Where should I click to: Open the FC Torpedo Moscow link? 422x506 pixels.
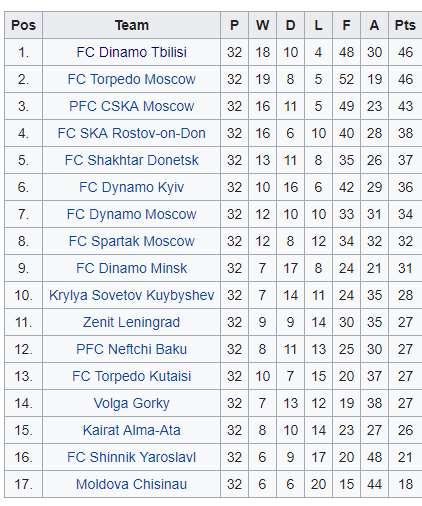click(131, 79)
